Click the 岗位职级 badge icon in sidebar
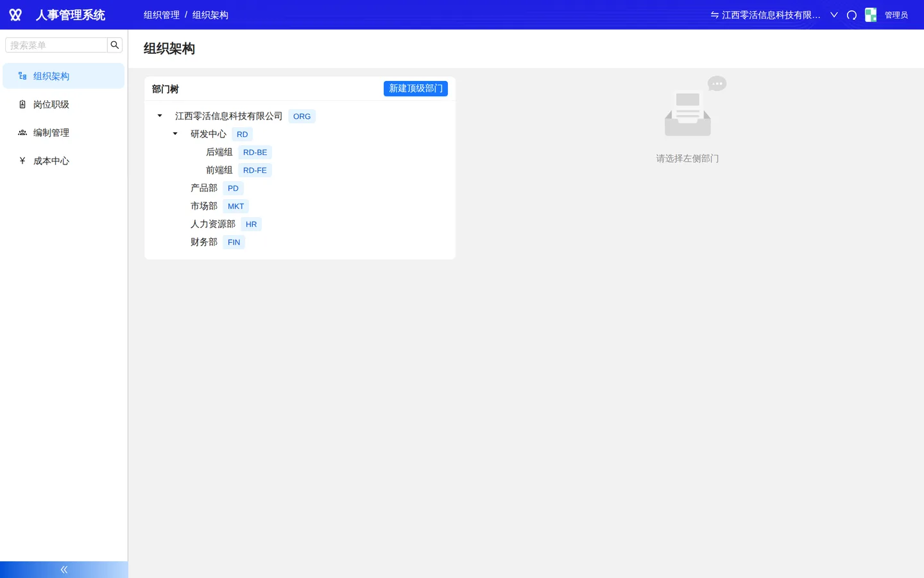 coord(22,104)
